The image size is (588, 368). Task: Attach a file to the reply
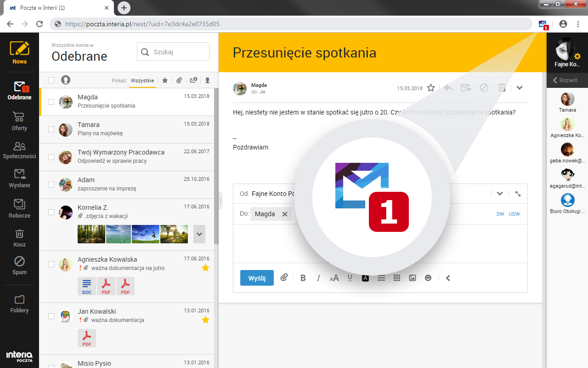tap(284, 277)
